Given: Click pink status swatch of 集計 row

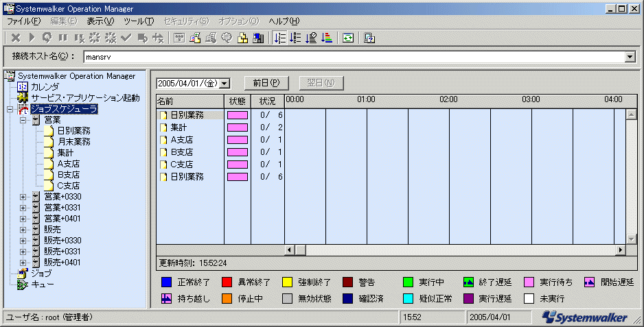Looking at the screenshot, I should click(x=238, y=128).
